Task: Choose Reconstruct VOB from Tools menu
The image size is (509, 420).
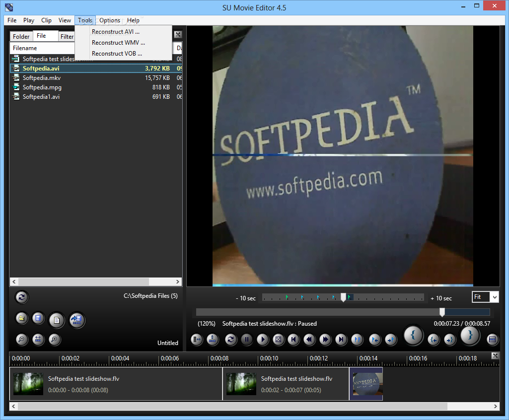Action: click(123, 54)
